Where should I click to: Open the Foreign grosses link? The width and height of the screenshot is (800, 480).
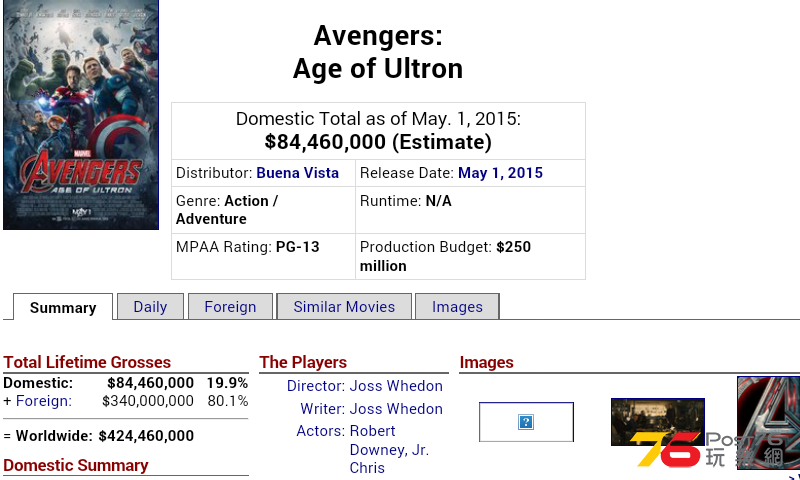[44, 401]
